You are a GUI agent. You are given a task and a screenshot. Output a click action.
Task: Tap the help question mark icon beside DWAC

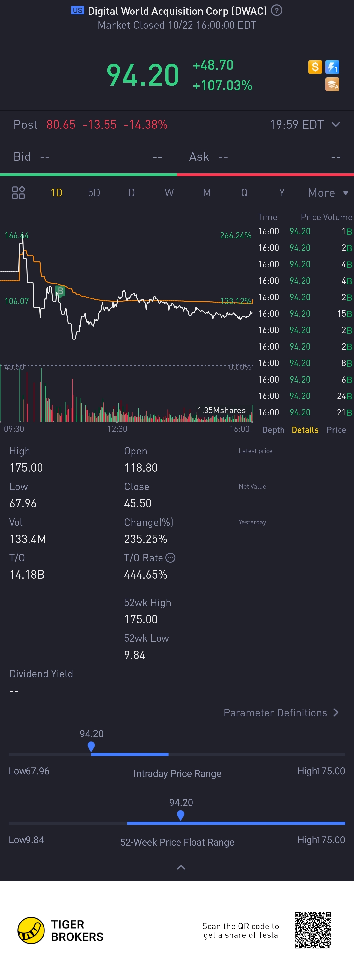276,10
